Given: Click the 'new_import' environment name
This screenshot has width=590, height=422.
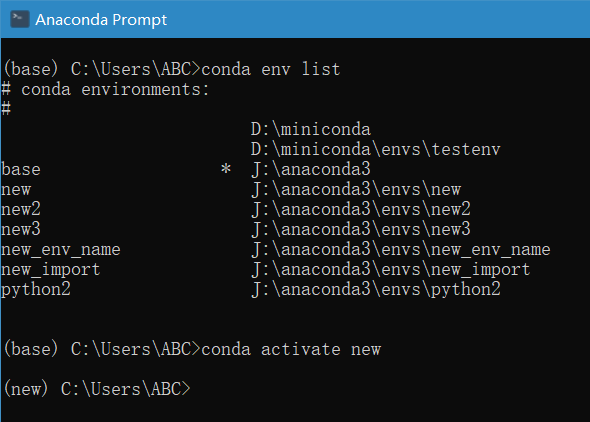Looking at the screenshot, I should click(51, 269).
